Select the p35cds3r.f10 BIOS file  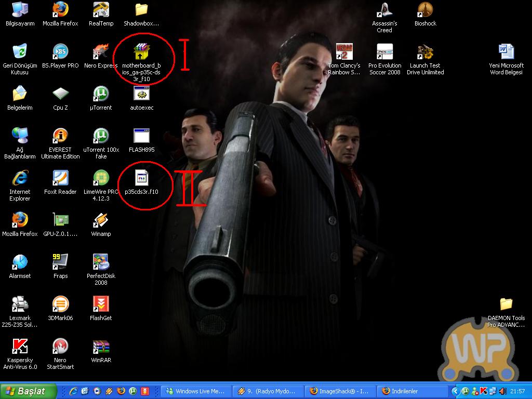tap(141, 182)
